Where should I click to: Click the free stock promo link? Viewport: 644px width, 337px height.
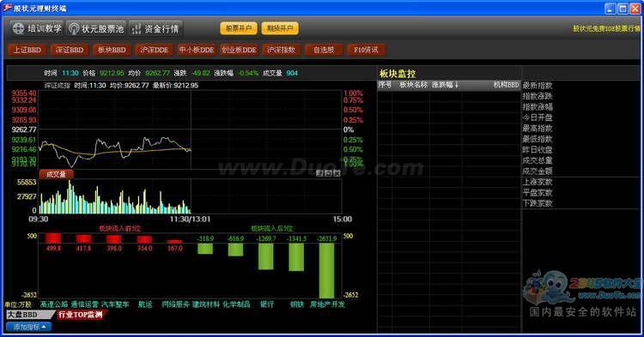(x=606, y=28)
